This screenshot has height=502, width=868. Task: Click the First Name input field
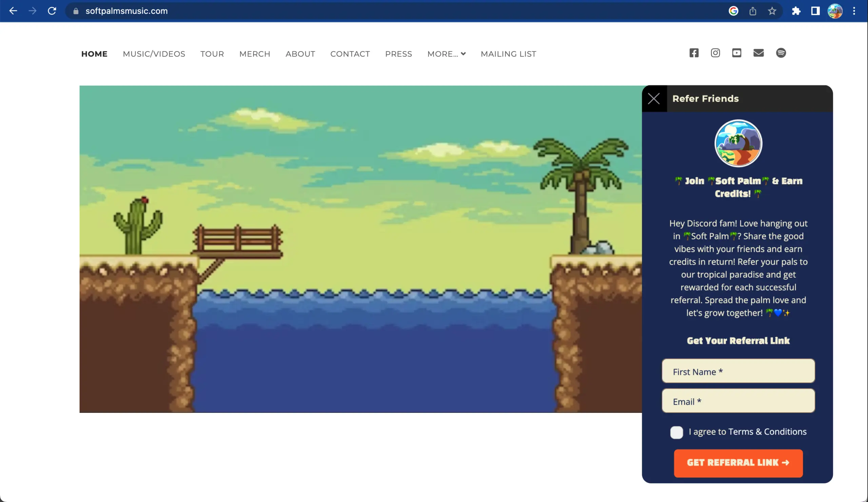point(738,371)
